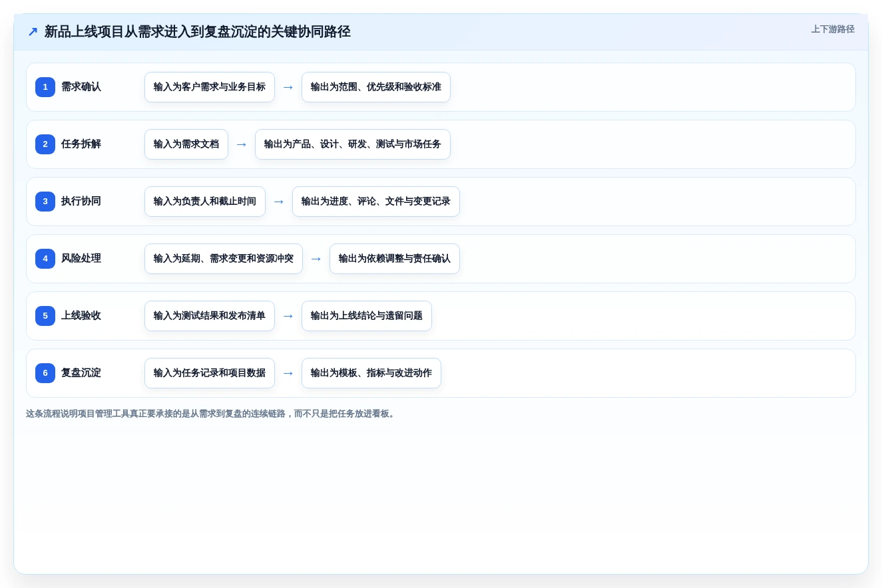882x588 pixels.
Task: Open the 输入为客户需求与业务目标 box
Action: click(x=210, y=87)
